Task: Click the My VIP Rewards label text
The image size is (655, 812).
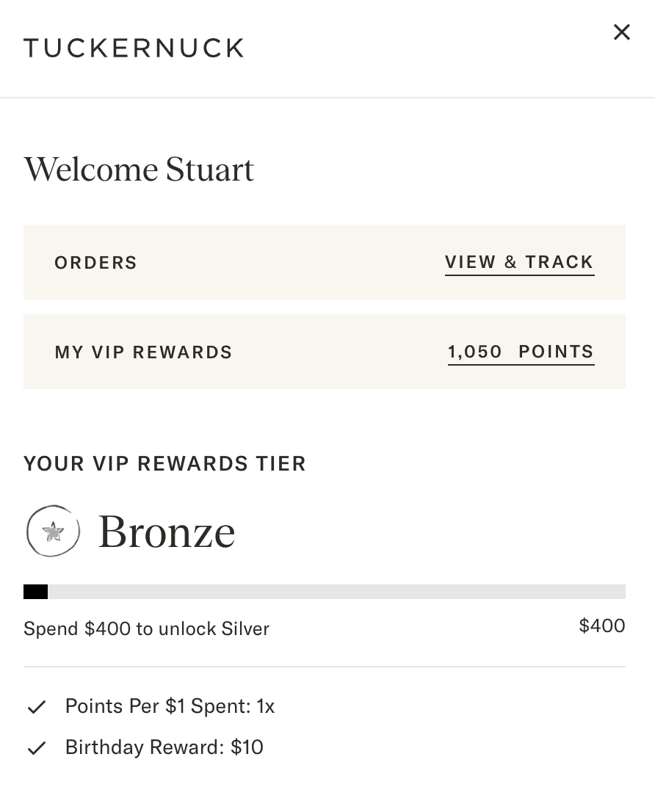Action: (x=143, y=352)
